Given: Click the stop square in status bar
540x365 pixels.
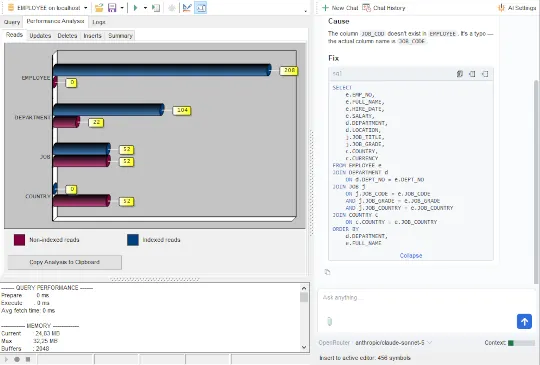Looking at the screenshot, I should coord(28,359).
